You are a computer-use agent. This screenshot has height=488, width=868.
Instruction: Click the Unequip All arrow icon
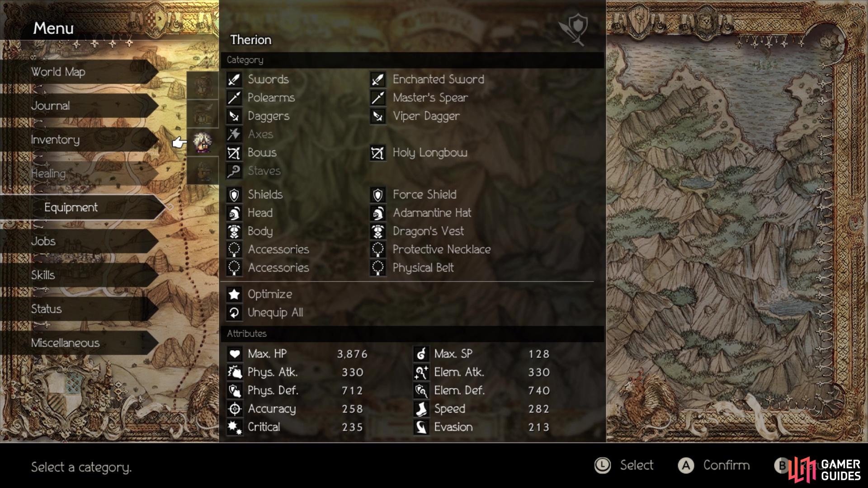[234, 313]
